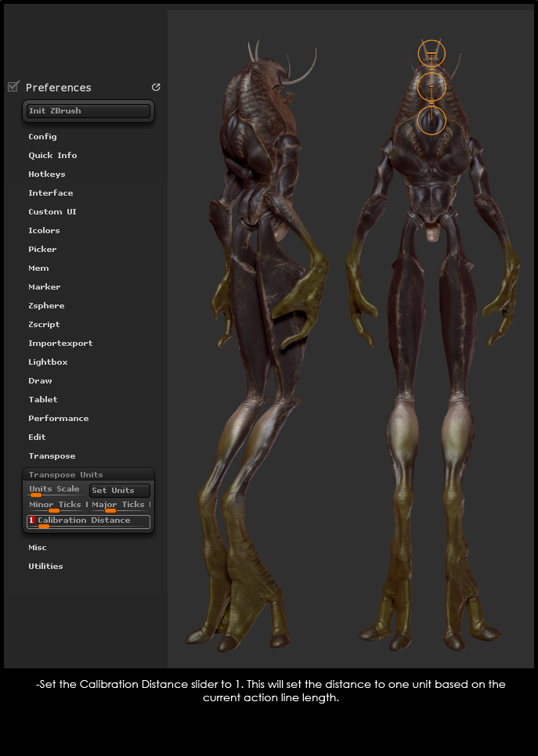
Task: Expand the Quick Info submenu
Action: click(x=52, y=155)
